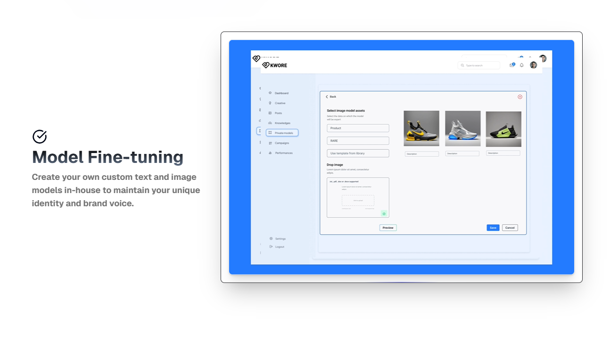Log out using the Logout link
The image size is (610, 364).
pyautogui.click(x=280, y=247)
